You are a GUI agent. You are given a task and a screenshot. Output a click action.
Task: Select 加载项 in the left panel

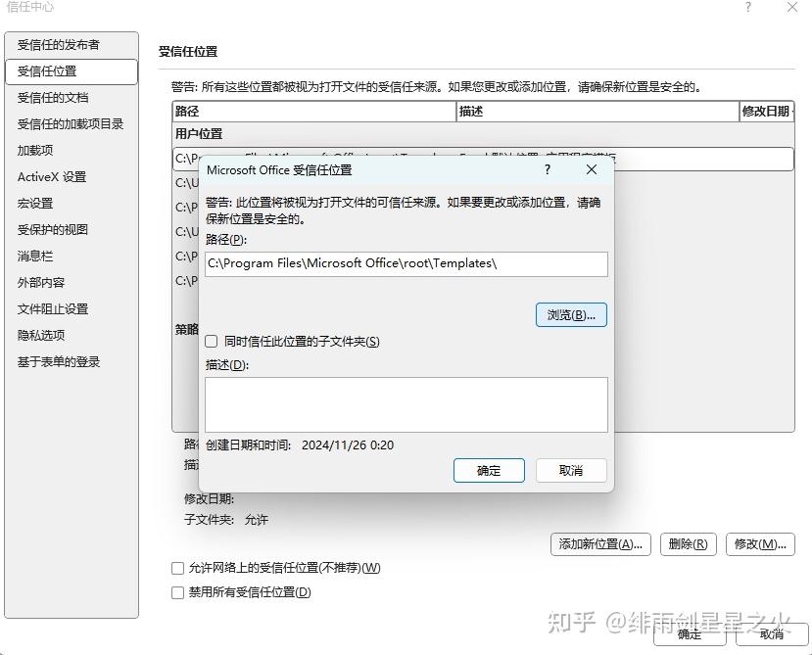39,150
